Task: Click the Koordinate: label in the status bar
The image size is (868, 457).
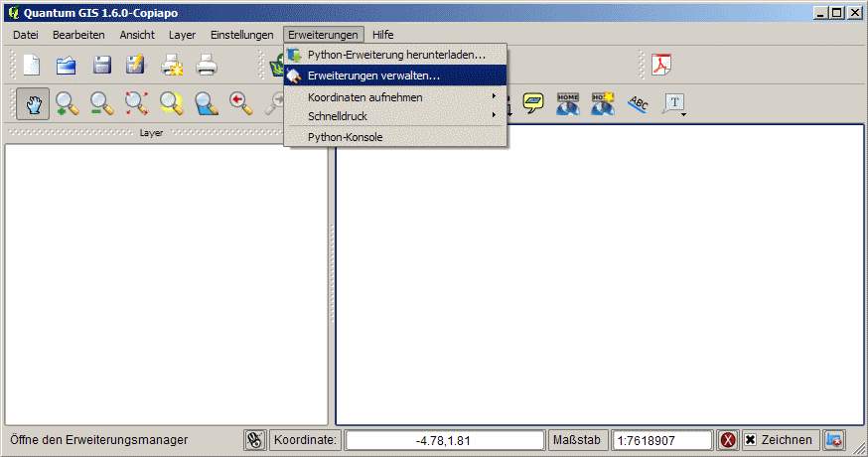Action: point(305,440)
